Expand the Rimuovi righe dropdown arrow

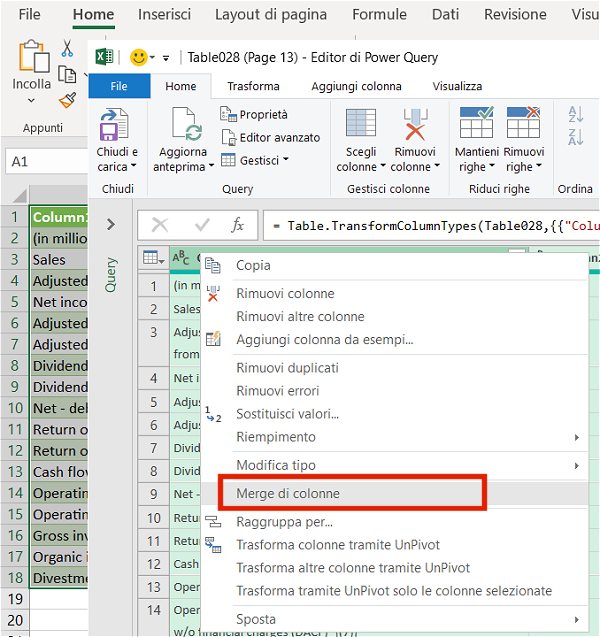point(539,166)
